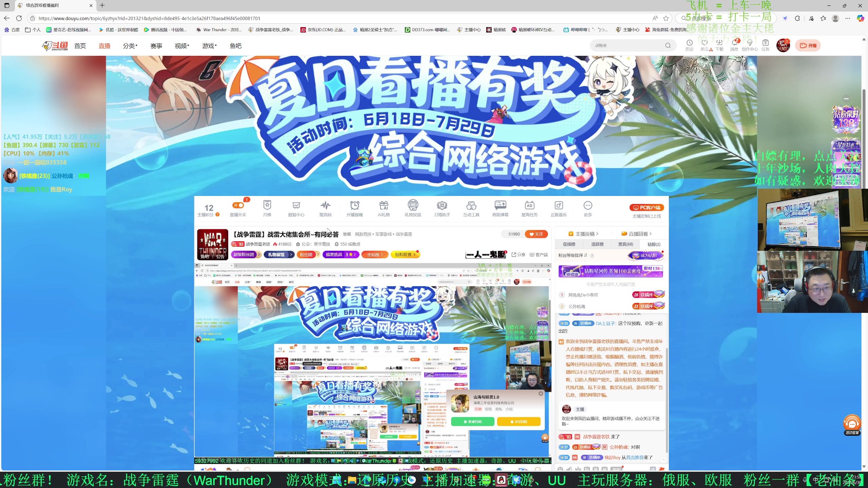
Task: Click the PC客户端 button
Action: pyautogui.click(x=647, y=207)
